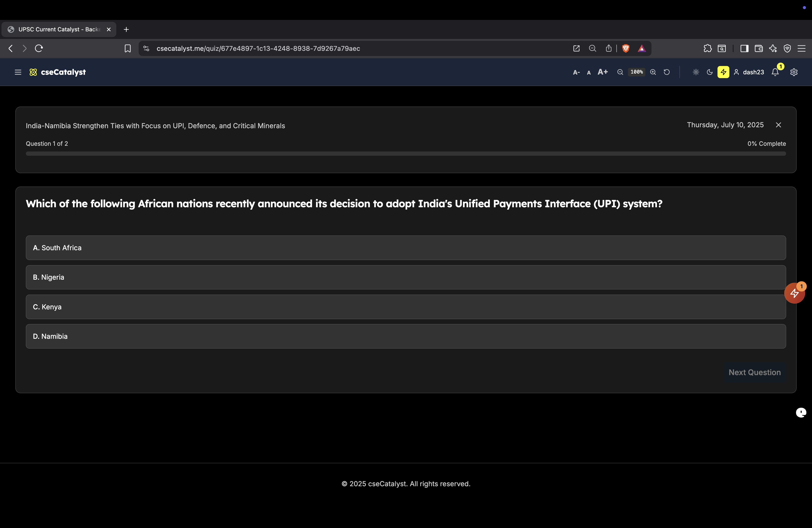
Task: Click the notification bell icon
Action: (x=775, y=72)
